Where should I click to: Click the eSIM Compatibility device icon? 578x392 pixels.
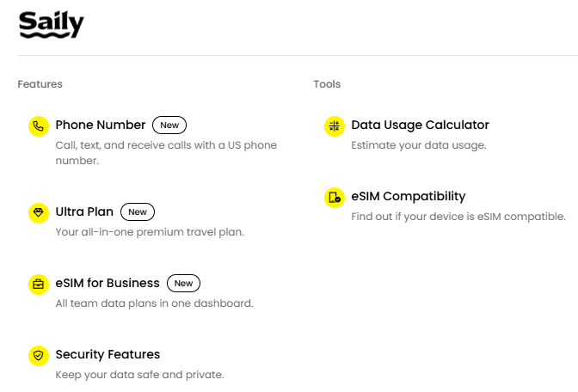click(335, 198)
